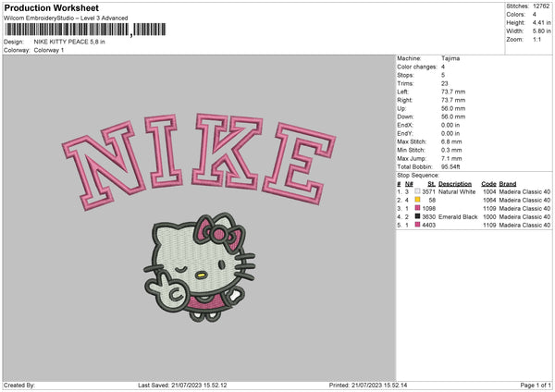Select the Max Stitch value 6.8 mm
Screen dimensions: 555x392
tap(451, 141)
